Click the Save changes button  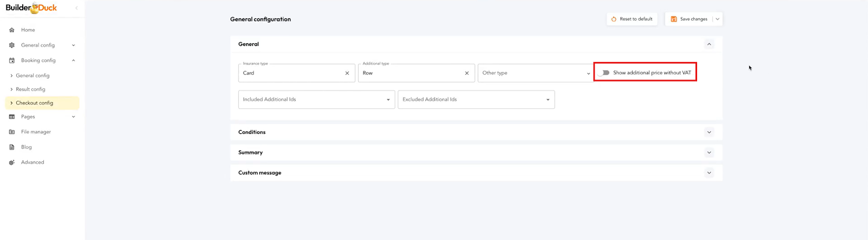[x=689, y=19]
